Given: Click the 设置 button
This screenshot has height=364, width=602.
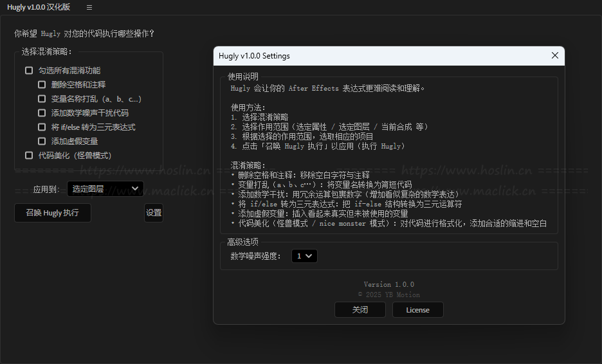Looking at the screenshot, I should (154, 213).
